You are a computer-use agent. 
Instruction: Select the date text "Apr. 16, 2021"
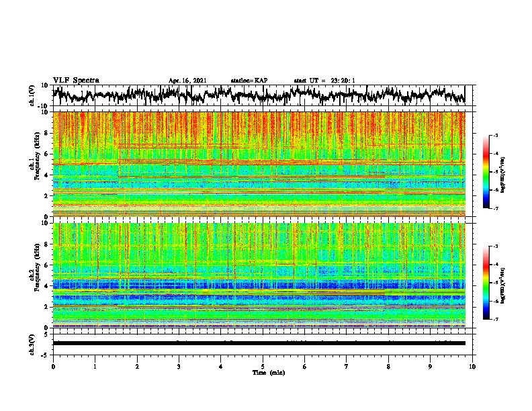click(187, 81)
